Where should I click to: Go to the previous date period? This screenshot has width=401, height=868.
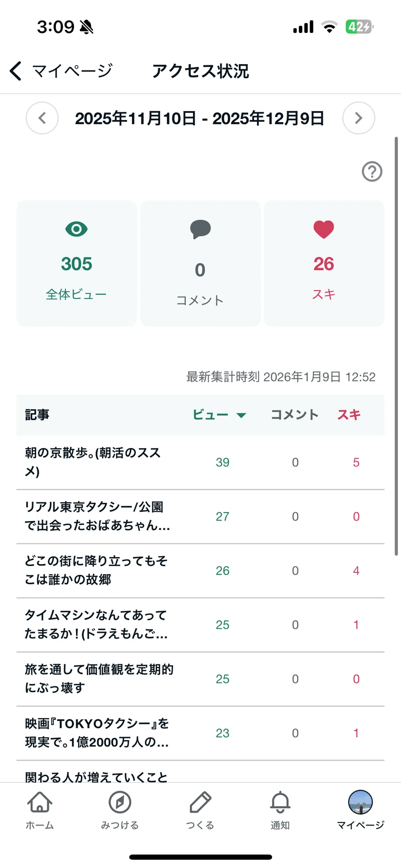(x=42, y=118)
